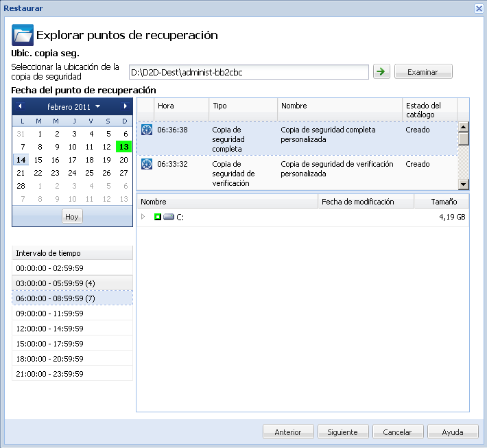Screen dimensions: 487x448
Task: Click the Siguiente button
Action: pyautogui.click(x=343, y=432)
